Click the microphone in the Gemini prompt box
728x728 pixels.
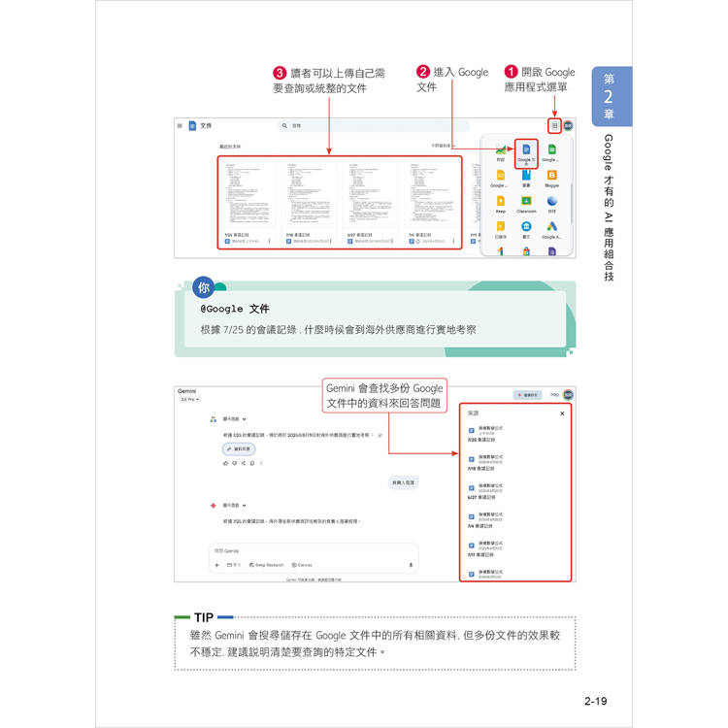tap(411, 565)
